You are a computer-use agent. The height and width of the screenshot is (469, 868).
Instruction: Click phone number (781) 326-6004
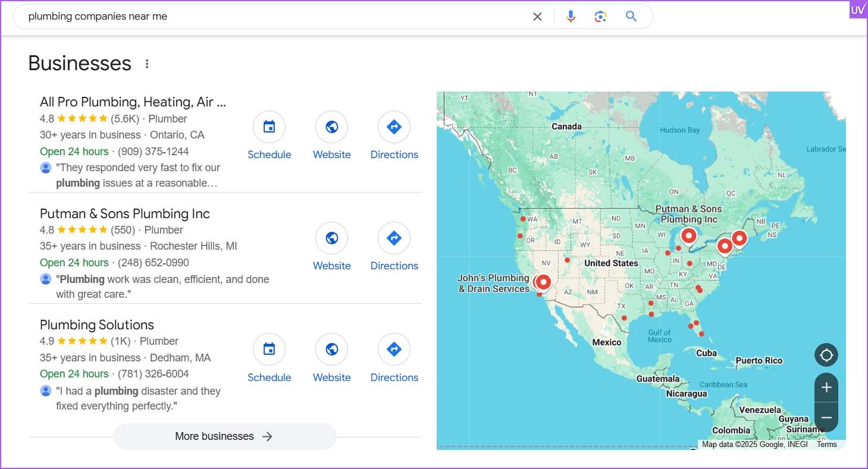pos(153,373)
